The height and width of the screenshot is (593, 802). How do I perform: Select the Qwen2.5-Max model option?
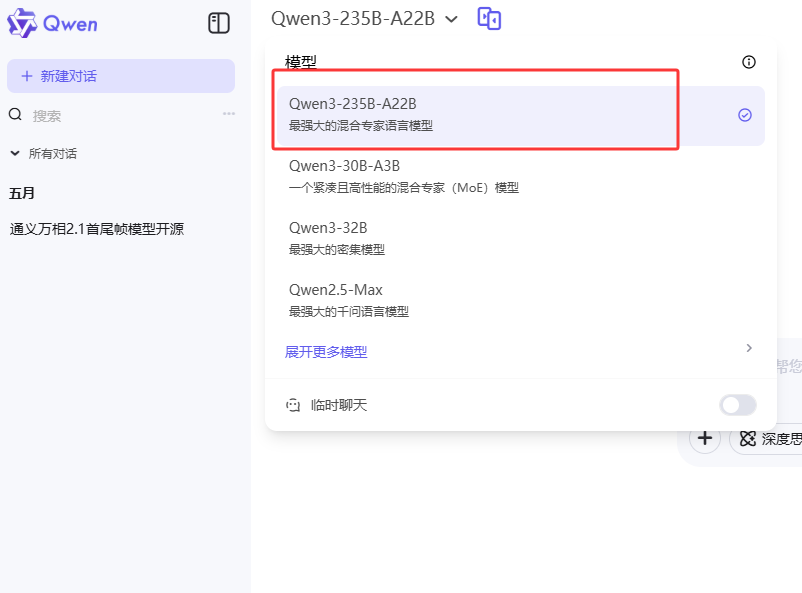(x=521, y=300)
